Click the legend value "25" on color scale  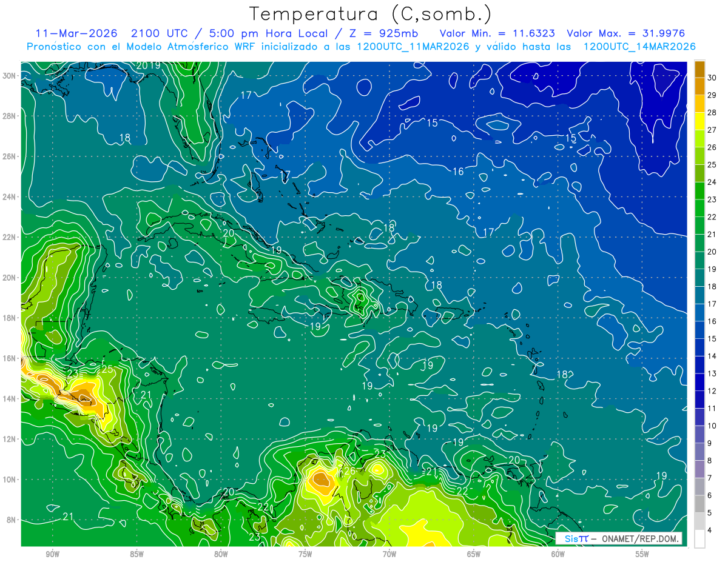[x=712, y=164]
